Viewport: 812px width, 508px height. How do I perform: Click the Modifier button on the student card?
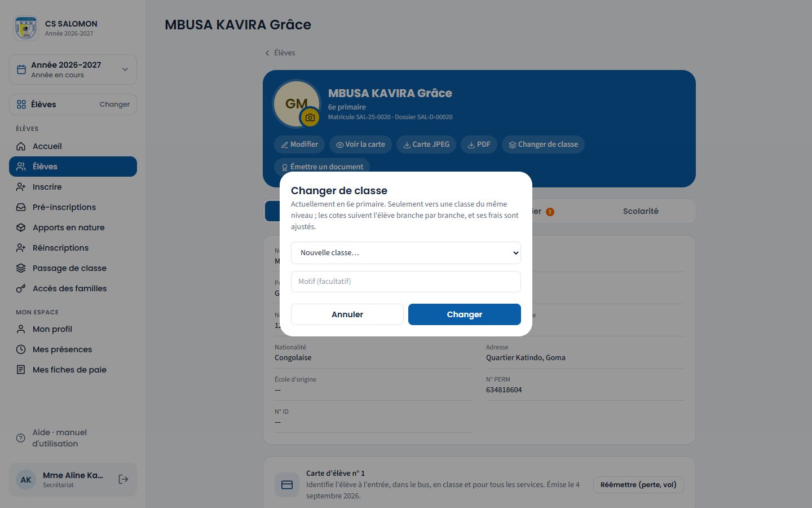299,144
